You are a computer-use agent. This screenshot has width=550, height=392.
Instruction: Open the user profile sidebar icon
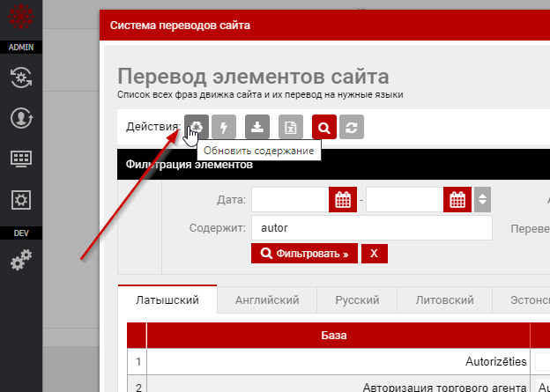point(21,118)
